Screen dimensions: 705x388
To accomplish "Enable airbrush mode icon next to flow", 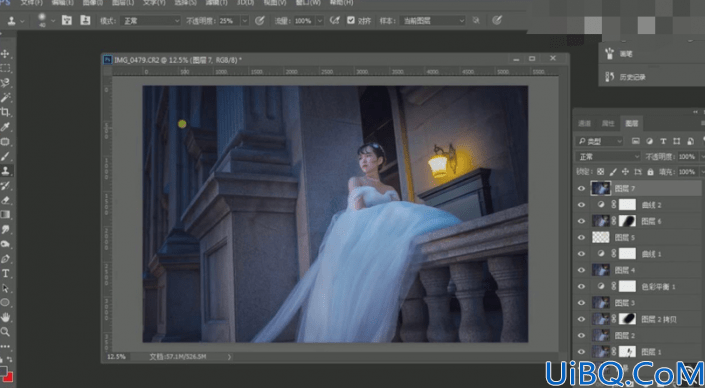I will (334, 21).
